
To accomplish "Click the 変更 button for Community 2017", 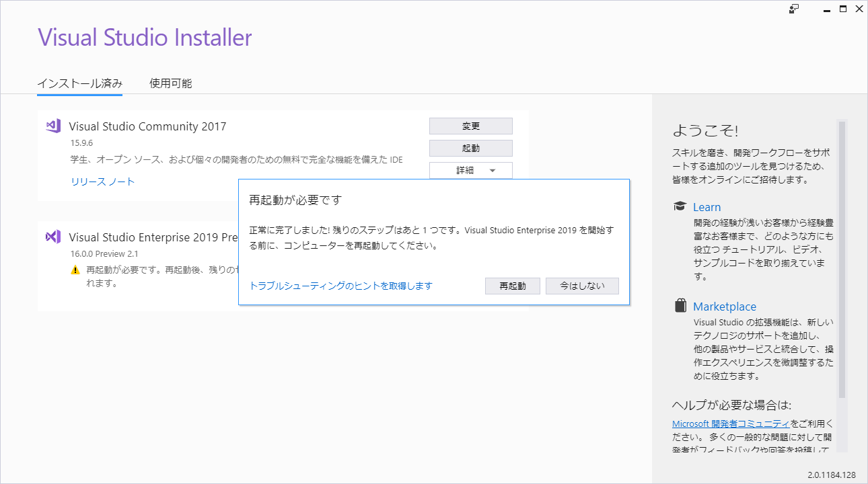I will pyautogui.click(x=470, y=126).
